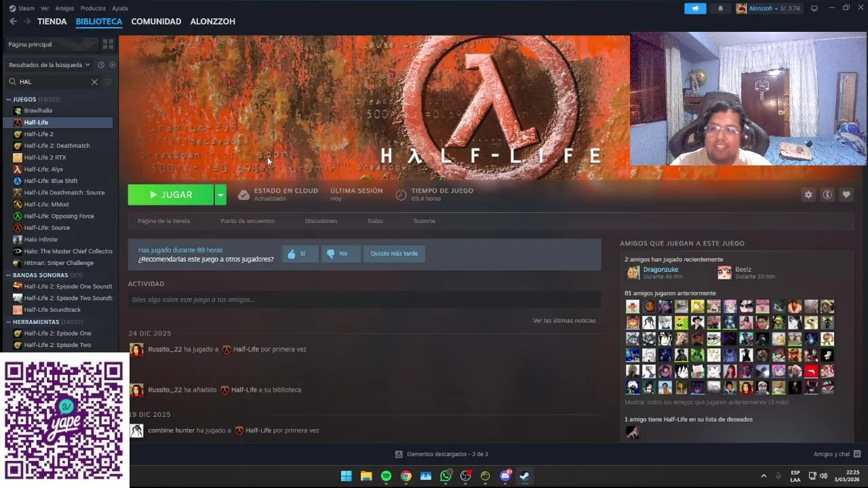The height and width of the screenshot is (488, 868).
Task: Open ALONZZOH profile section
Action: tap(213, 22)
